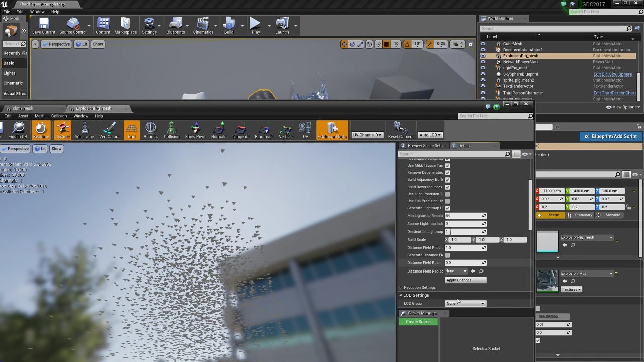Uncheck Remove Degenerates checkbox
Image resolution: width=644 pixels, height=362 pixels.
click(447, 172)
